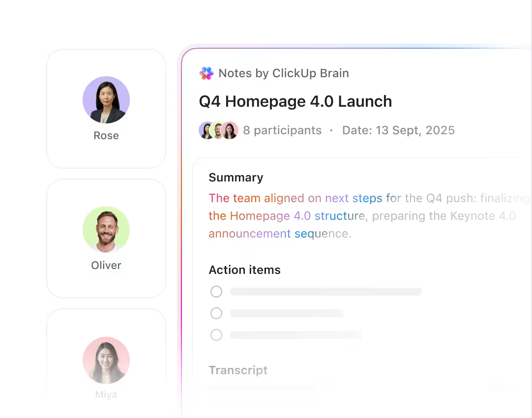Check the first action item circle

coord(216,292)
